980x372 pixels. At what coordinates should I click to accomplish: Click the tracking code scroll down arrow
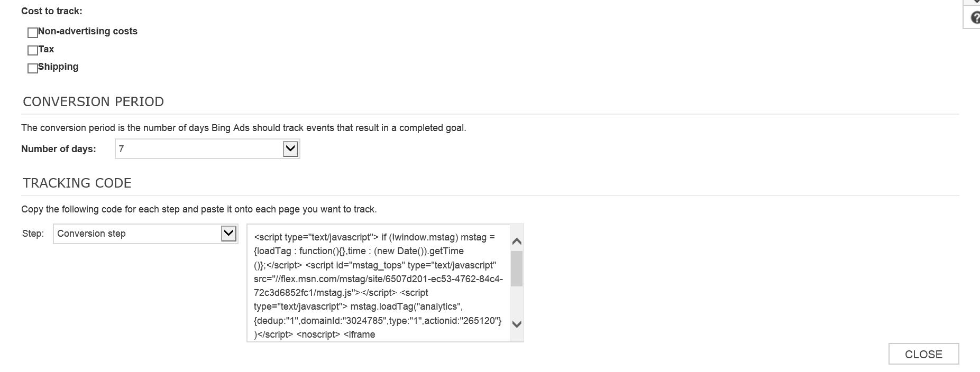point(517,324)
